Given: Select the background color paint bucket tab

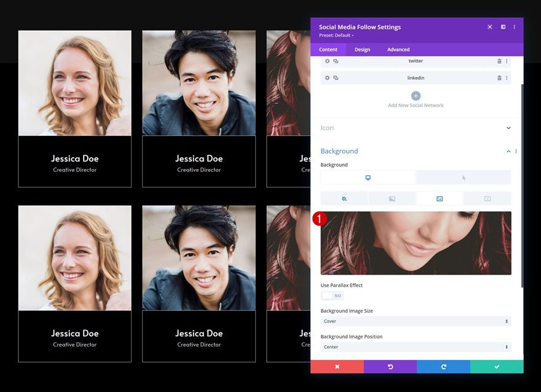Looking at the screenshot, I should point(344,198).
